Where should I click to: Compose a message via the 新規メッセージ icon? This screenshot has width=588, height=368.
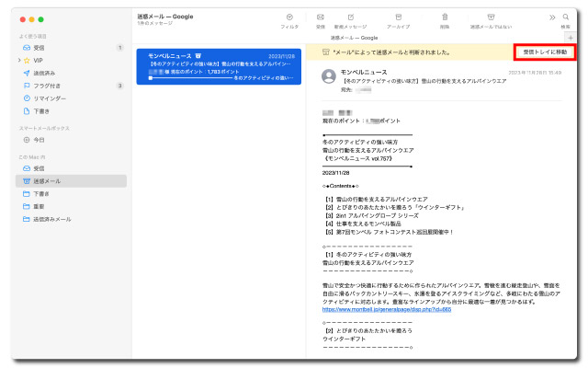[x=351, y=17]
